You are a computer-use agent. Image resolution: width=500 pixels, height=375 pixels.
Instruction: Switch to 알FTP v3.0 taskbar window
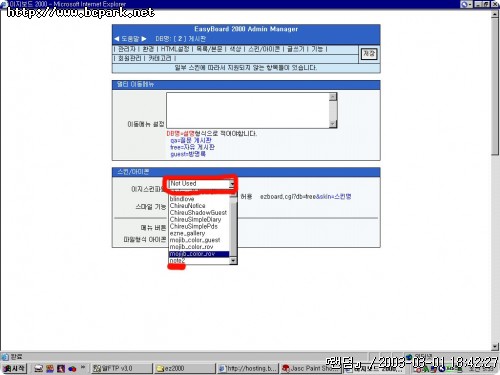121,368
